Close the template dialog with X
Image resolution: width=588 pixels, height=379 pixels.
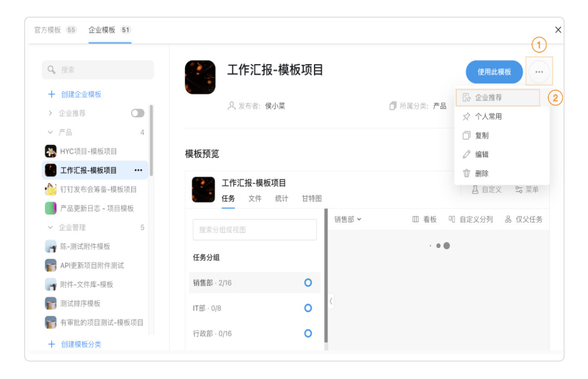(558, 30)
